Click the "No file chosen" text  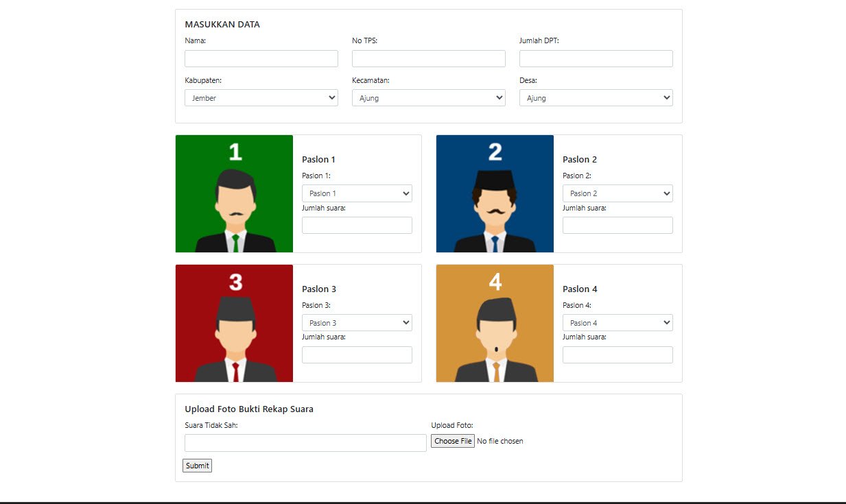coord(500,441)
